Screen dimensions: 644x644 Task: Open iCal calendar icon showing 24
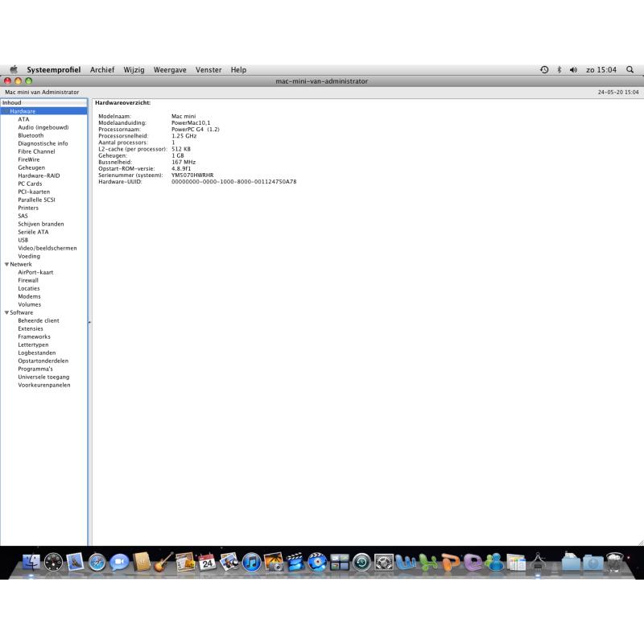[208, 562]
